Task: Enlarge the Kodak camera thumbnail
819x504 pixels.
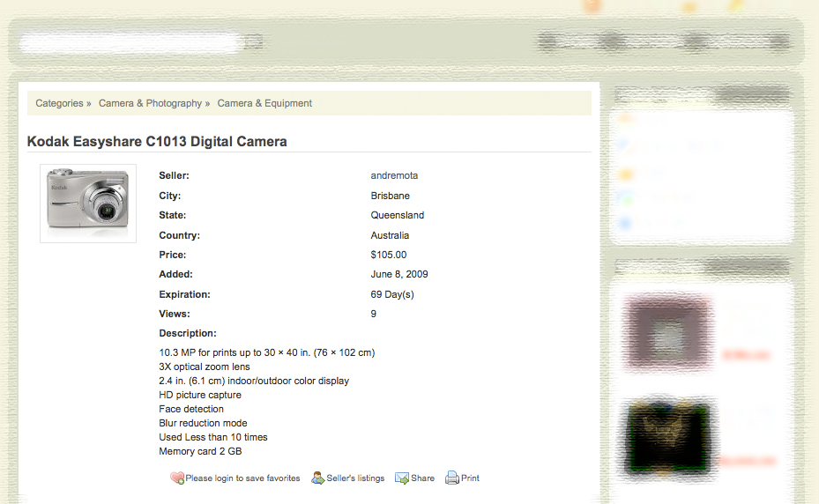Action: [88, 204]
